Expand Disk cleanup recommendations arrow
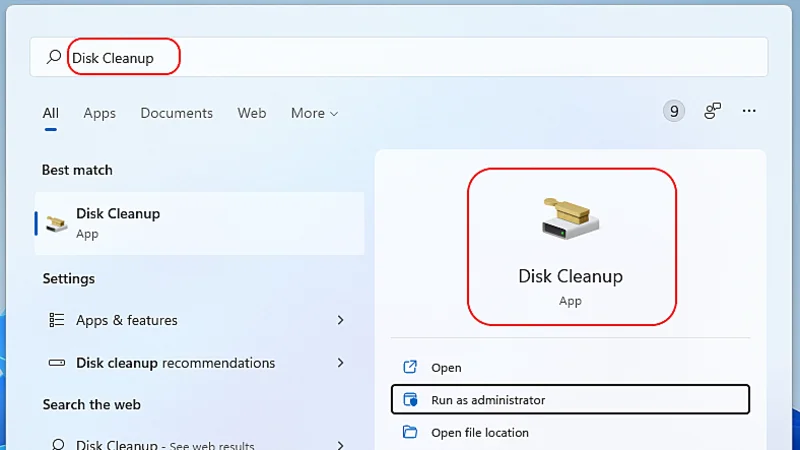 pyautogui.click(x=340, y=363)
